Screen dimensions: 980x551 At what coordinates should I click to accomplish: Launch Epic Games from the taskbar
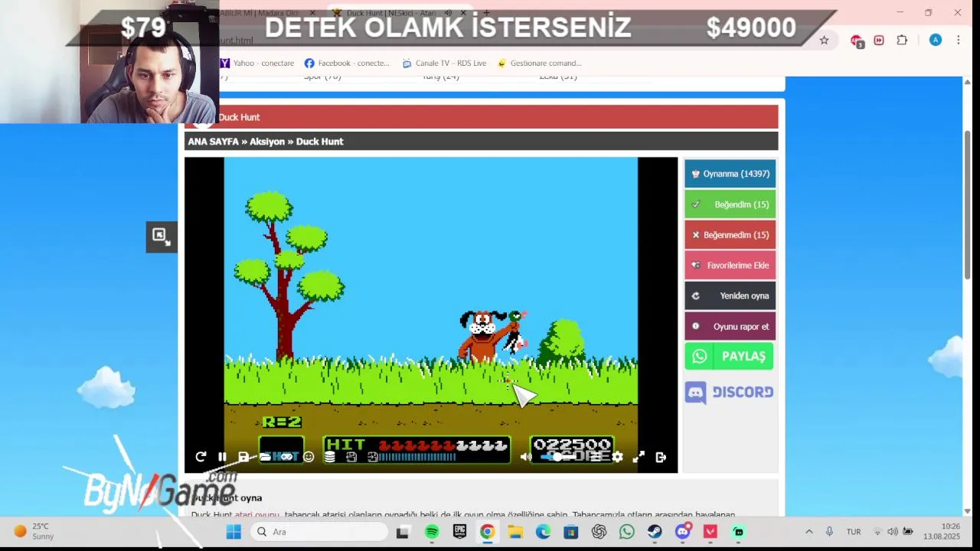(459, 532)
